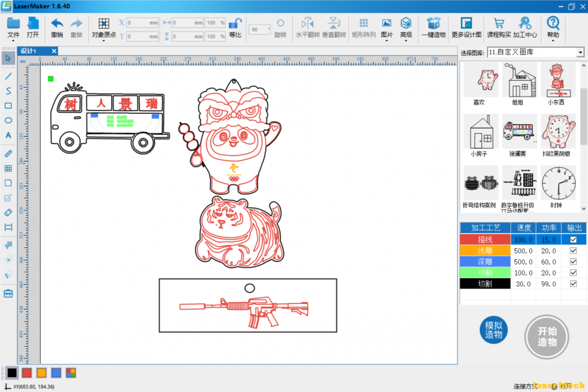Switch to the 设计1 tab
The width and height of the screenshot is (588, 392).
tap(29, 51)
